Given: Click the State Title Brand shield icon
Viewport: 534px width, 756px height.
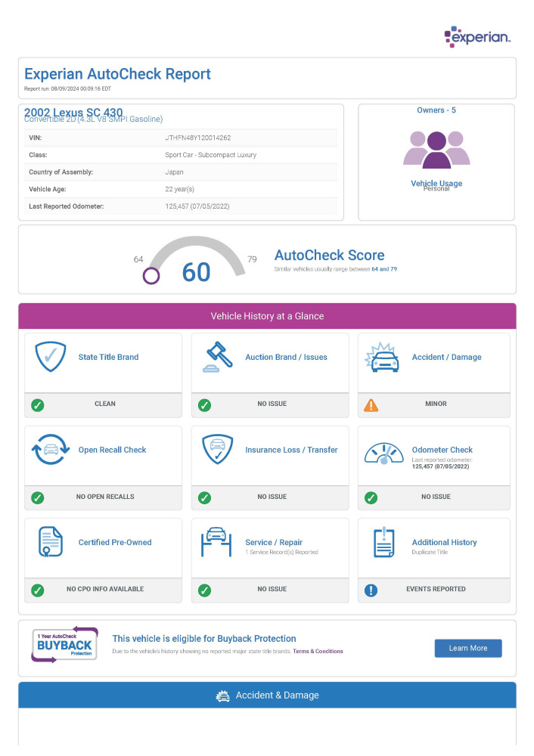Looking at the screenshot, I should point(51,358).
